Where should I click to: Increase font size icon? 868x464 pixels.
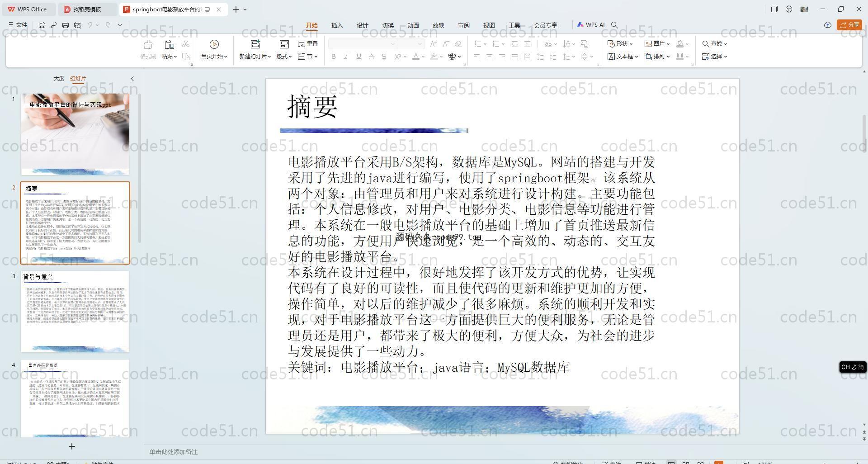click(433, 44)
